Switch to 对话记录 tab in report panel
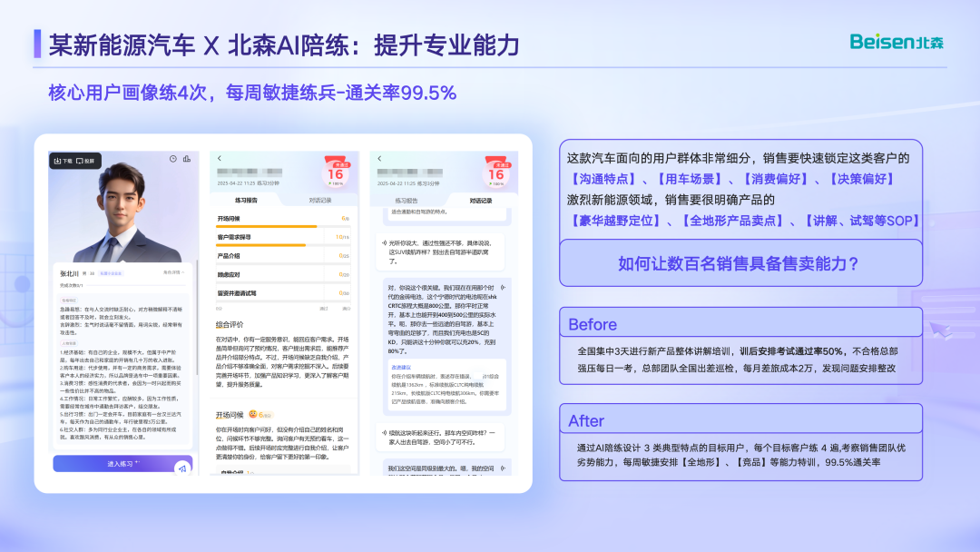 pos(320,201)
